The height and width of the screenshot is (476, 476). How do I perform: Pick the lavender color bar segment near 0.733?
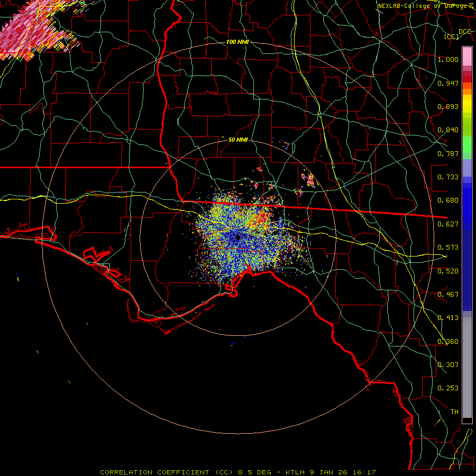coord(467,168)
